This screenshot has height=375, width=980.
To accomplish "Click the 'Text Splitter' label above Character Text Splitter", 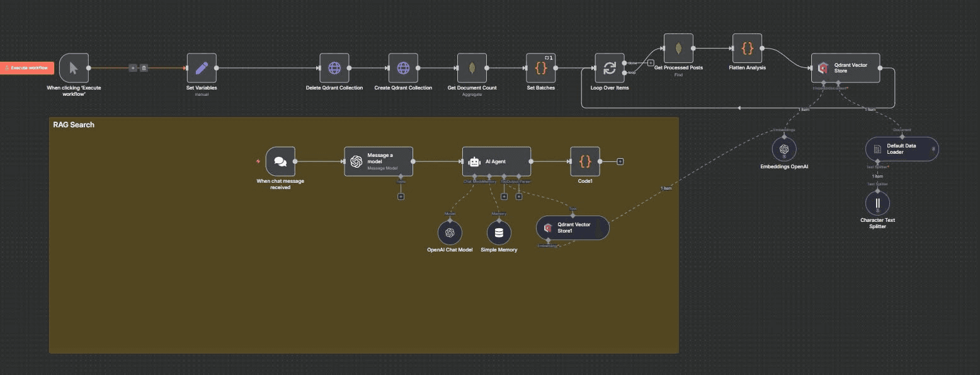I will [877, 184].
